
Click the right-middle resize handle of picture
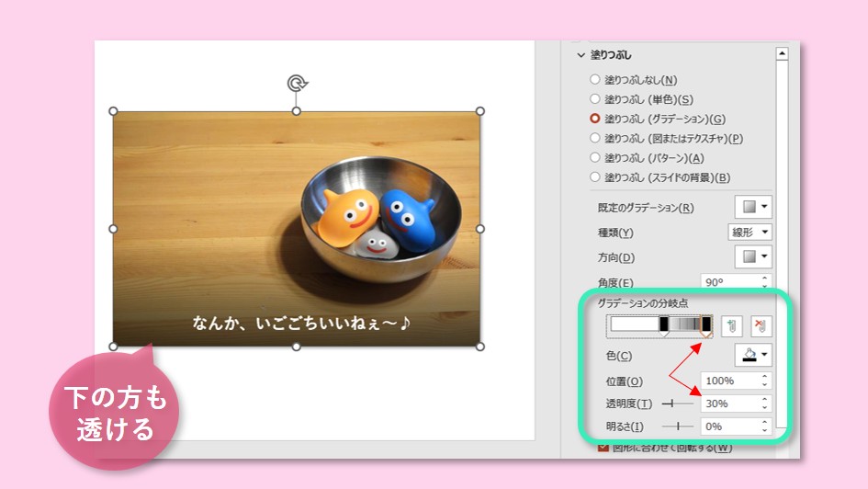pos(480,229)
